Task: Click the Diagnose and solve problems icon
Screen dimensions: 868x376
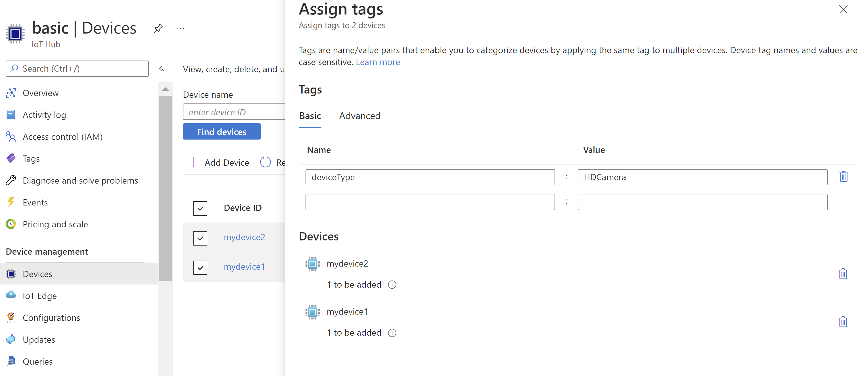Action: point(11,180)
